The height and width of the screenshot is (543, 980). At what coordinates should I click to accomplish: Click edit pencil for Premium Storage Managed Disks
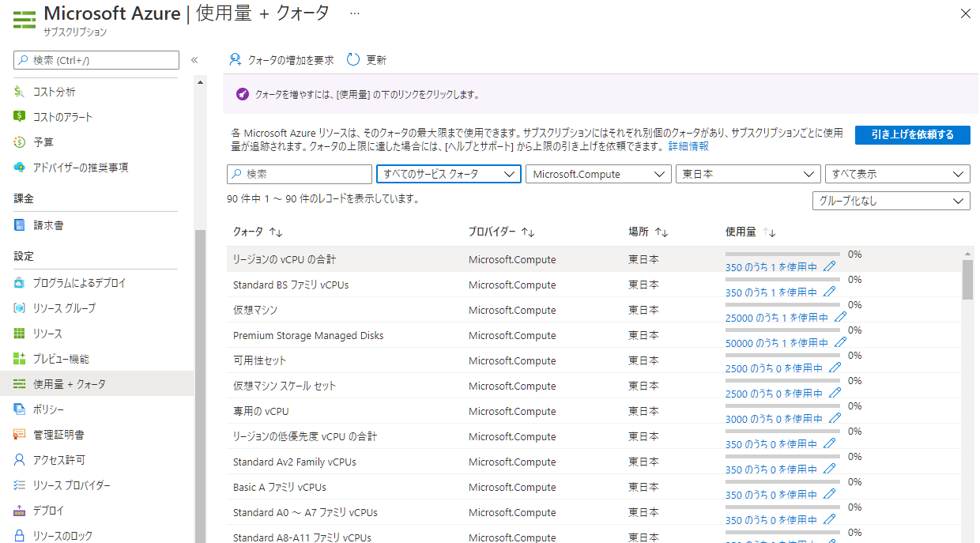(x=840, y=342)
